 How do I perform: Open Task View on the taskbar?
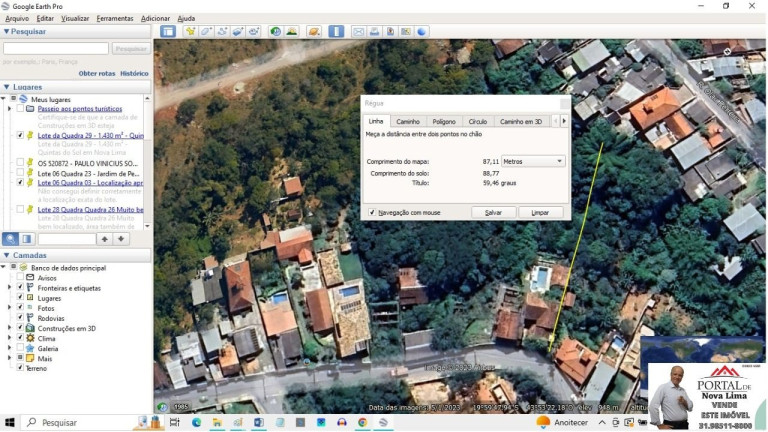174,422
